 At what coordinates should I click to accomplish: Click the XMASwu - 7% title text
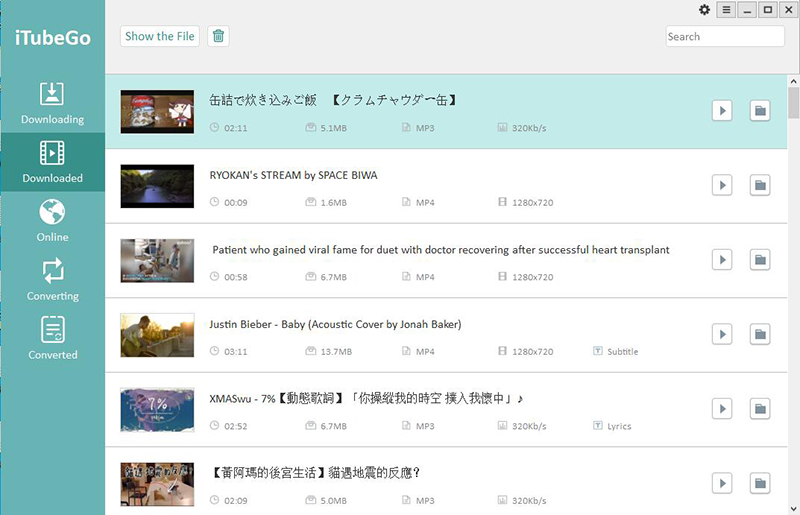click(x=366, y=399)
